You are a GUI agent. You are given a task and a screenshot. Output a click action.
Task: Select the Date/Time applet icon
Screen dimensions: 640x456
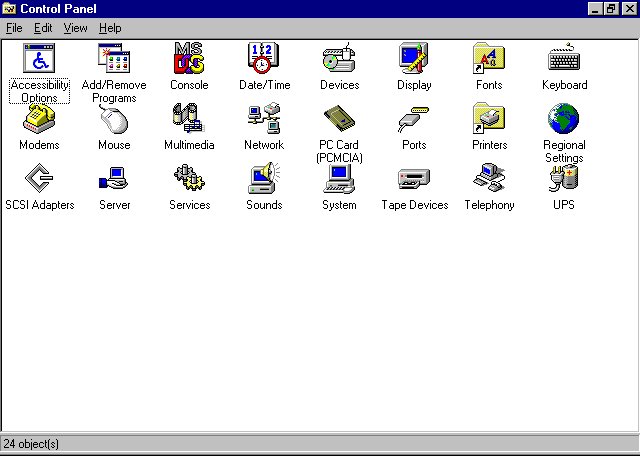coord(264,59)
